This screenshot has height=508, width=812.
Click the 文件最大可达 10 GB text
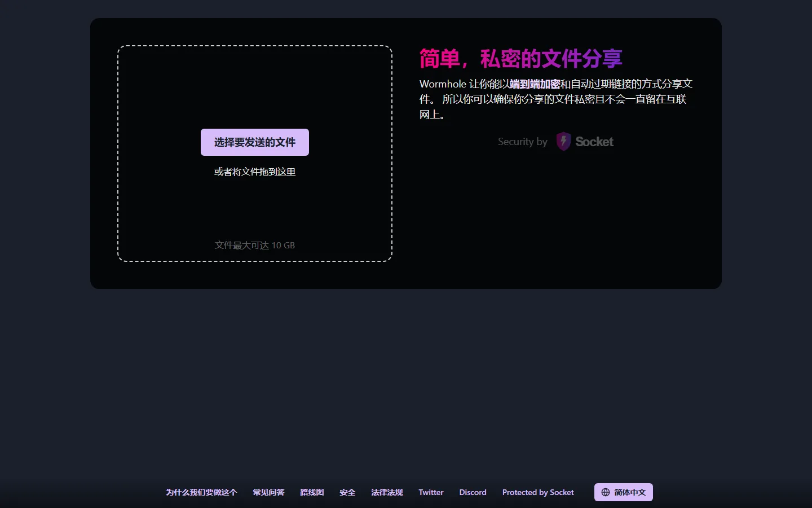tap(255, 245)
